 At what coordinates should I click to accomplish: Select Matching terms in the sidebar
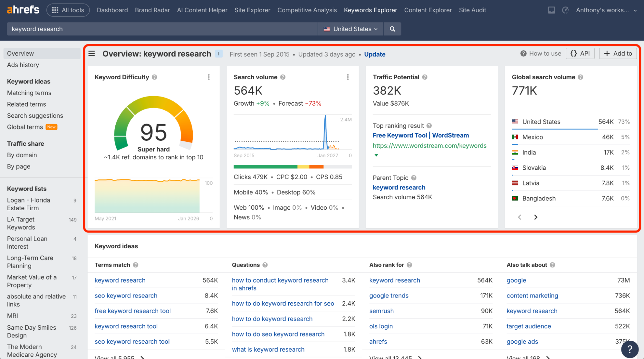pos(29,93)
